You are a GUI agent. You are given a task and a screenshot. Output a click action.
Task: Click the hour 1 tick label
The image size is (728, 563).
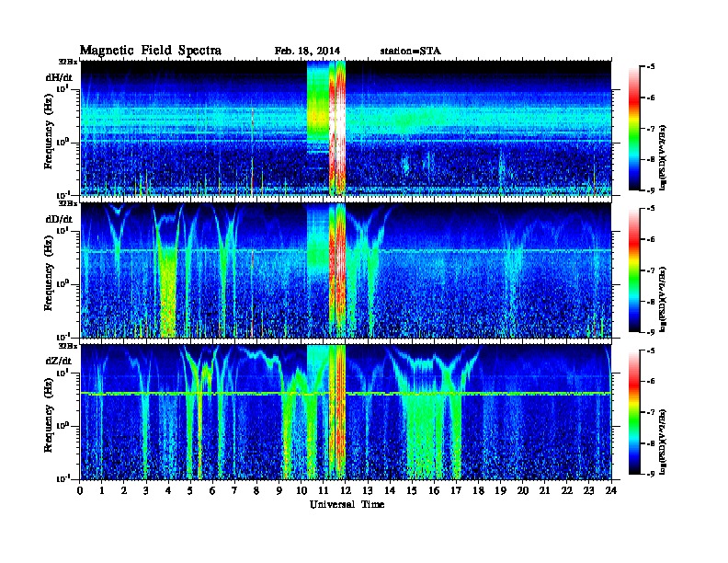[102, 490]
